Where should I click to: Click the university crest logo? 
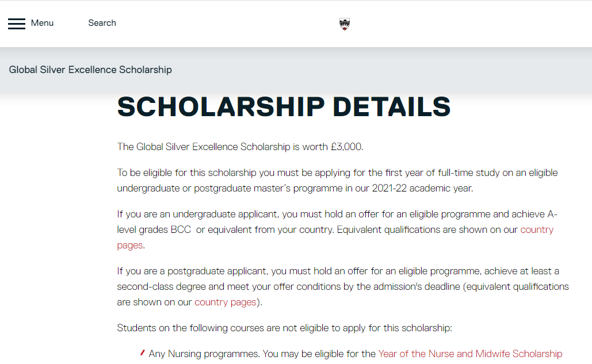click(344, 24)
